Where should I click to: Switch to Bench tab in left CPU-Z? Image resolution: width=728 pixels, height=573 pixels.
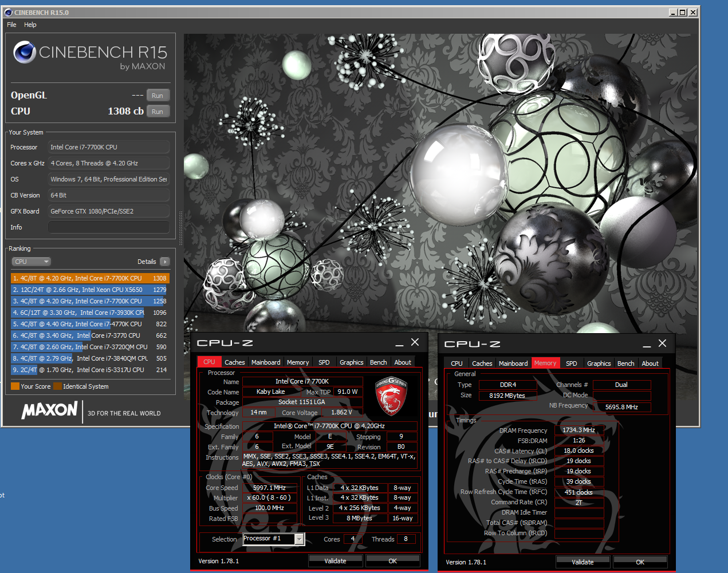(378, 362)
